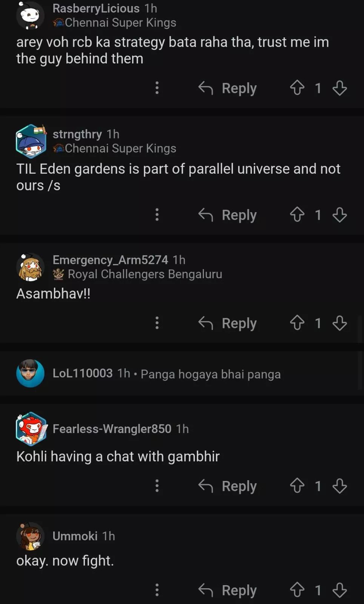
Task: Open three-dot menu on strngthry's comment
Action: 157,215
